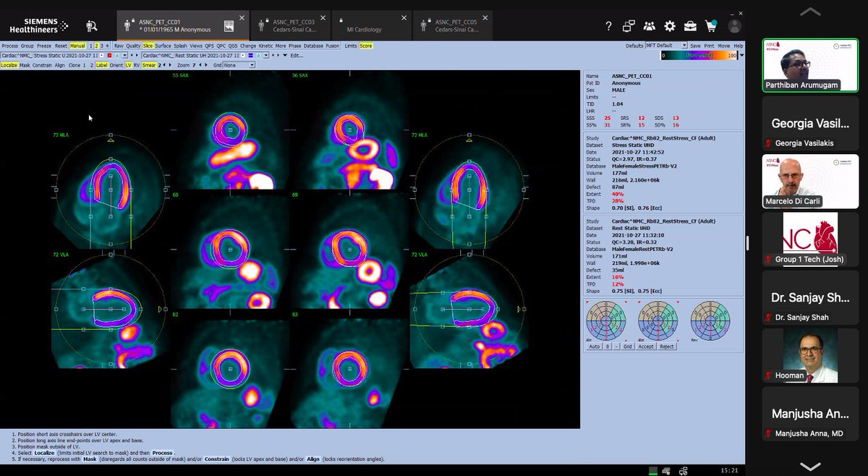Click the network icon in the bottom status bar

tap(683, 471)
